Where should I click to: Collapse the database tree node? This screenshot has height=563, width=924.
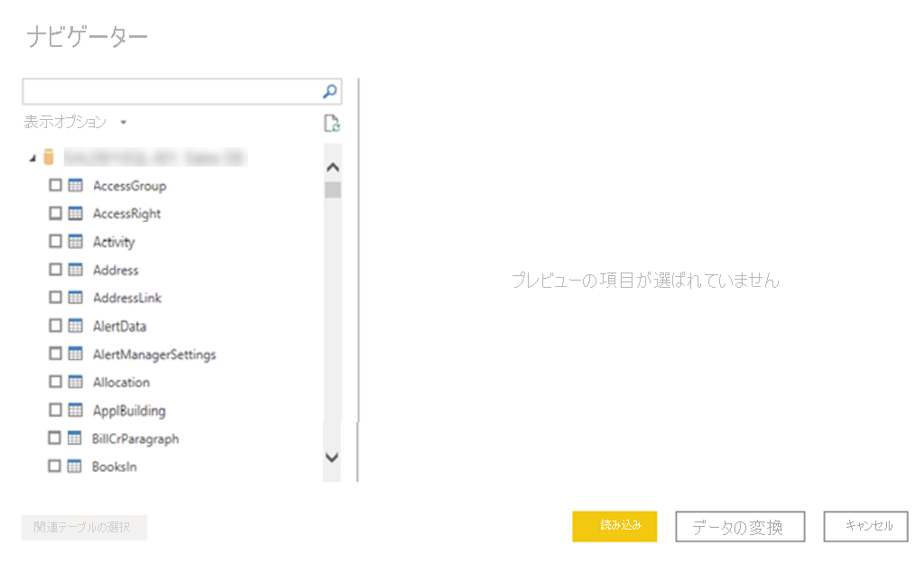point(33,159)
